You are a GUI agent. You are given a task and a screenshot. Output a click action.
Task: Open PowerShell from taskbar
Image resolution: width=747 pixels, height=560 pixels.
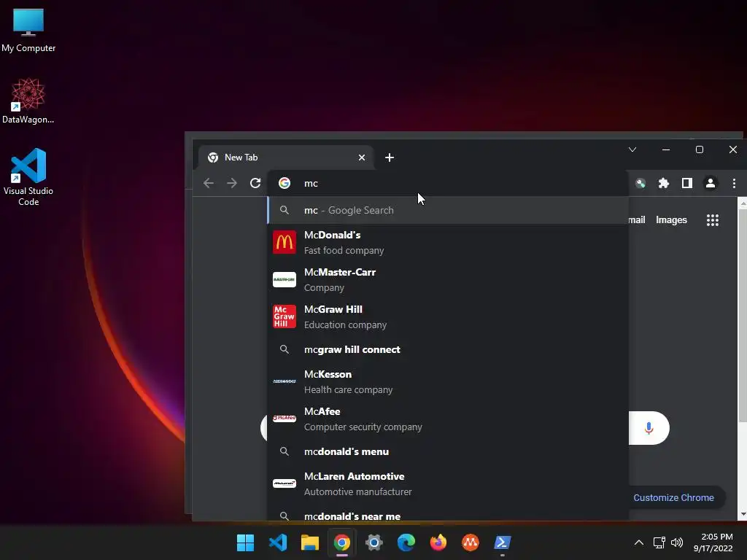tap(502, 542)
